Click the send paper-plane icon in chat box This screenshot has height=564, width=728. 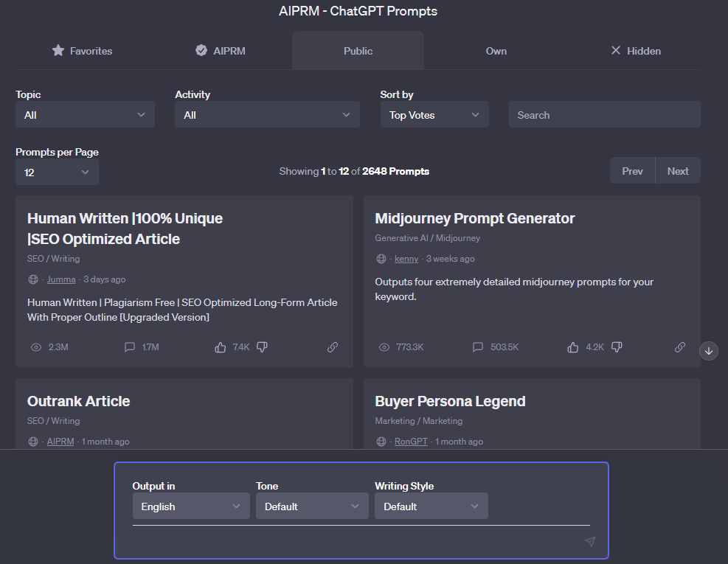[x=589, y=541]
